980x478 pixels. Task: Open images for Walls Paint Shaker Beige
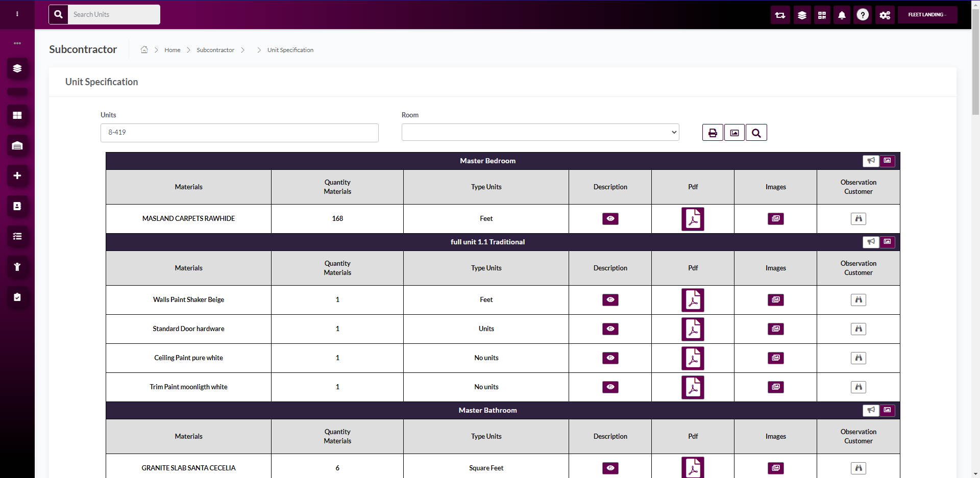point(775,300)
